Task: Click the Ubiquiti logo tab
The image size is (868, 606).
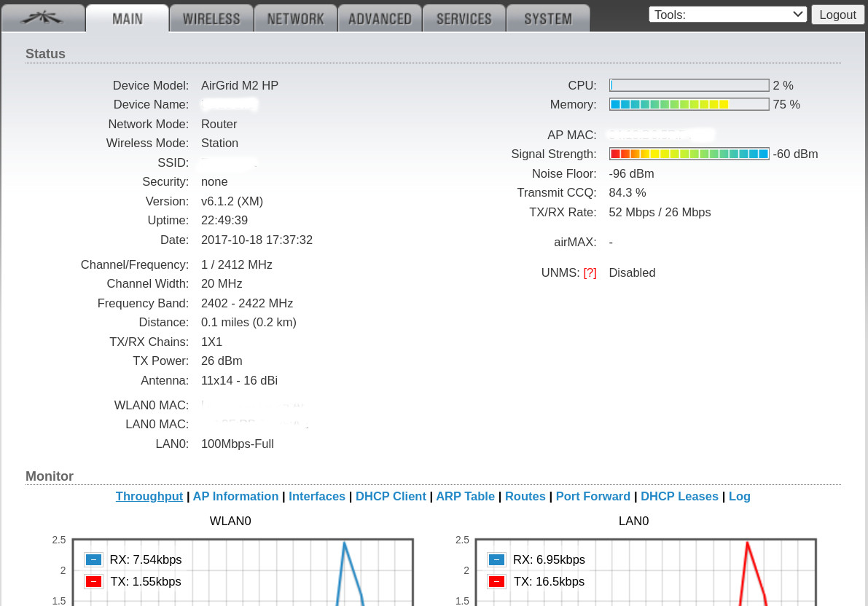Action: tap(42, 18)
